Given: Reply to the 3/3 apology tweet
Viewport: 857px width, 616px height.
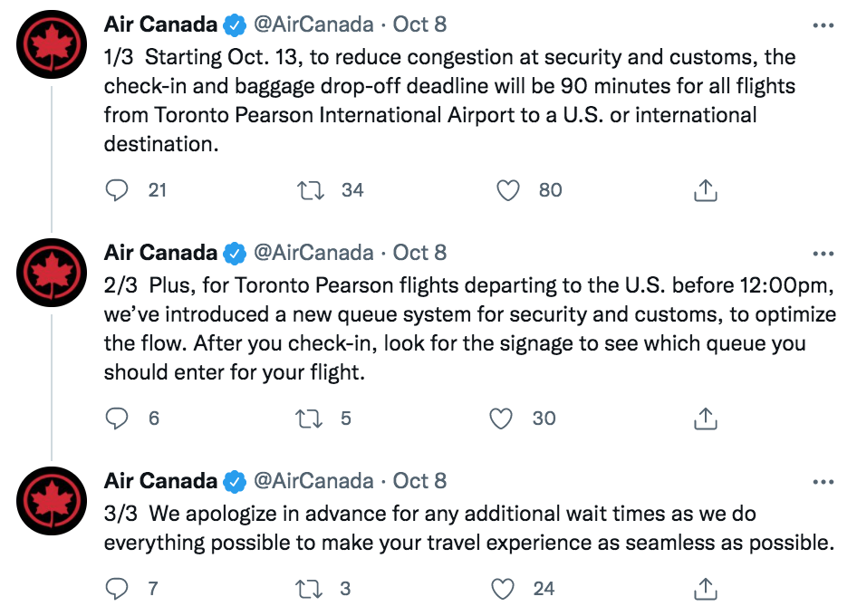Looking at the screenshot, I should coord(117,589).
